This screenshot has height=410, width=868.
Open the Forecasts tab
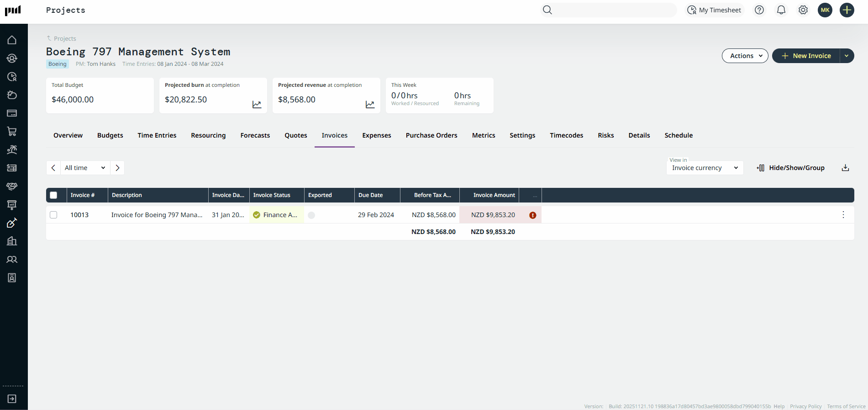tap(255, 135)
